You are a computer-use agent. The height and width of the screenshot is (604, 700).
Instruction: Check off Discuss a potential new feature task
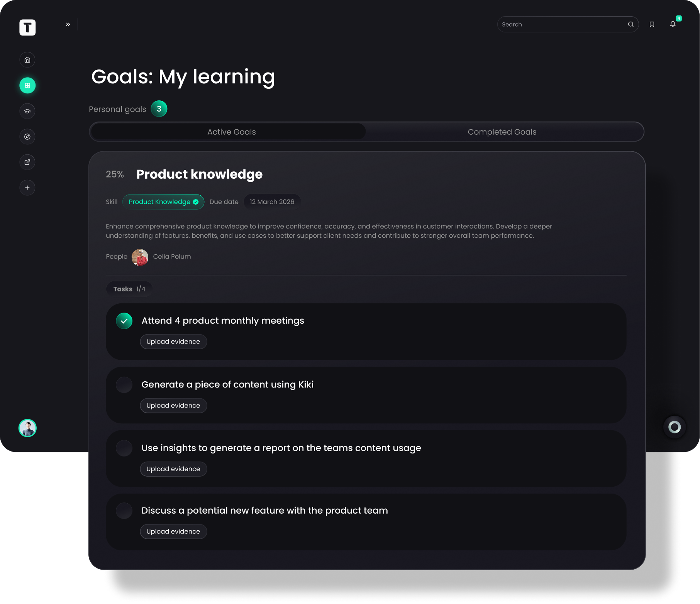124,510
